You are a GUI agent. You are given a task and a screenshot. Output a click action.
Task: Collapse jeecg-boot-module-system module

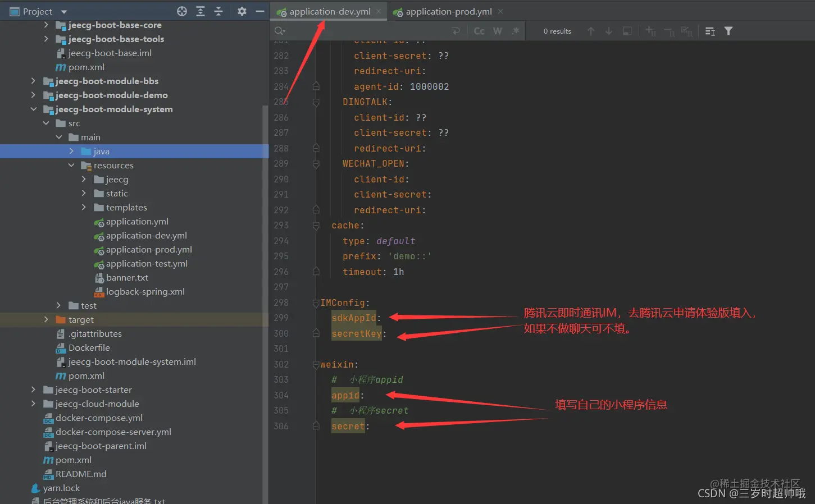[x=33, y=109]
